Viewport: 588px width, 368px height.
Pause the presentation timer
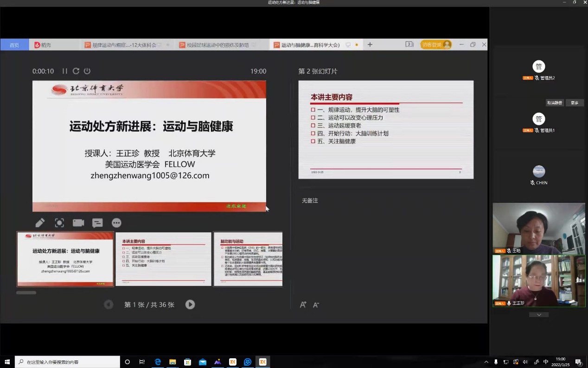tap(65, 71)
